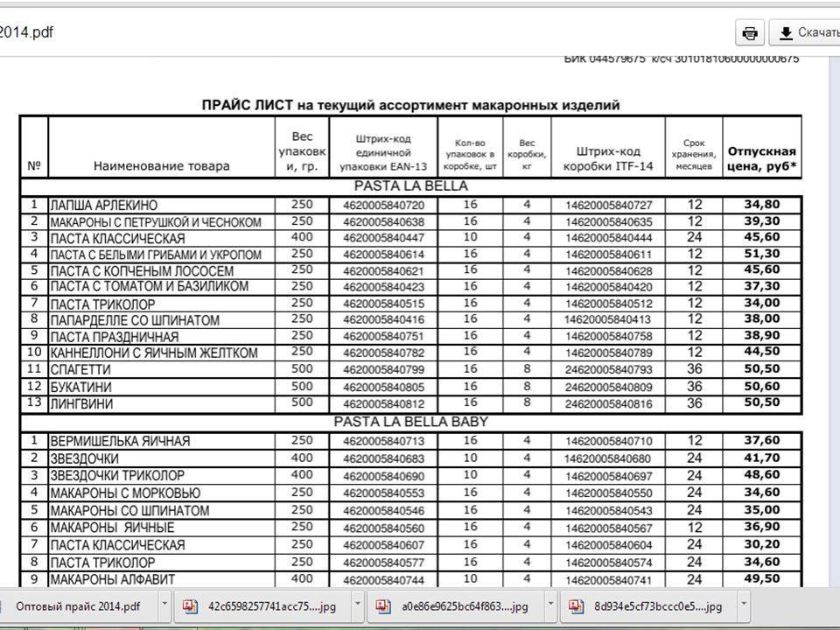Image resolution: width=840 pixels, height=630 pixels.
Task: Select МАКАРОНЫ С МОРКОВЬЮ name
Action: (125, 493)
